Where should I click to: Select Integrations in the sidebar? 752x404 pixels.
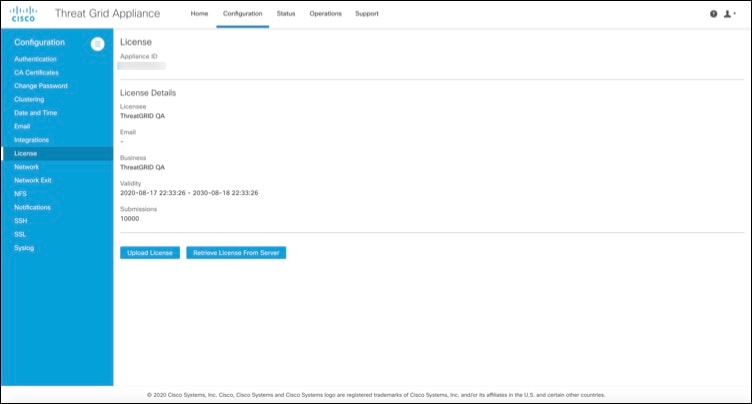(x=32, y=140)
